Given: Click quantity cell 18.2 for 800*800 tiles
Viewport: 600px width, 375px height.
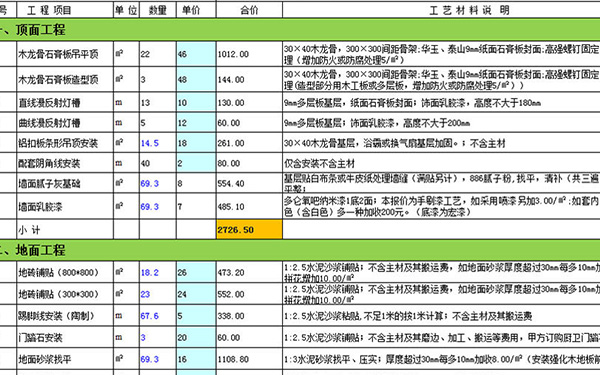Looking at the screenshot, I should tap(158, 272).
